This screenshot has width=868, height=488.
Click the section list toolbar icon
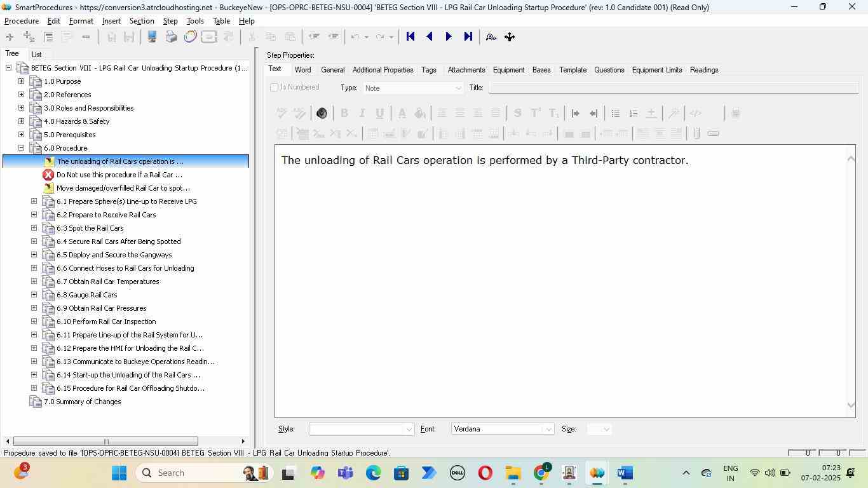[48, 37]
